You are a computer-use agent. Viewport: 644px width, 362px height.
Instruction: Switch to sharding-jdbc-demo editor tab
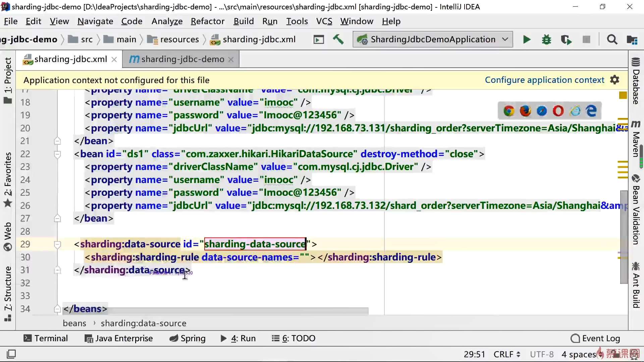tap(182, 59)
